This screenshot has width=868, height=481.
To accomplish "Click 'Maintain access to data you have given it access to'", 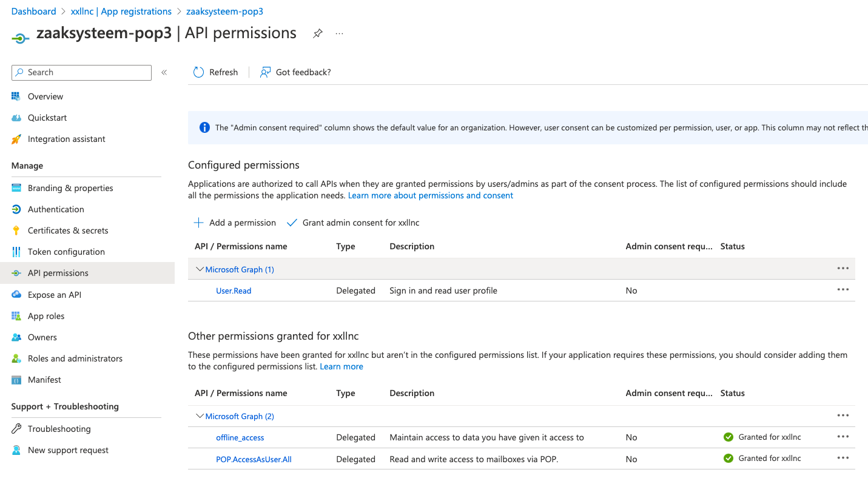I will pos(486,437).
